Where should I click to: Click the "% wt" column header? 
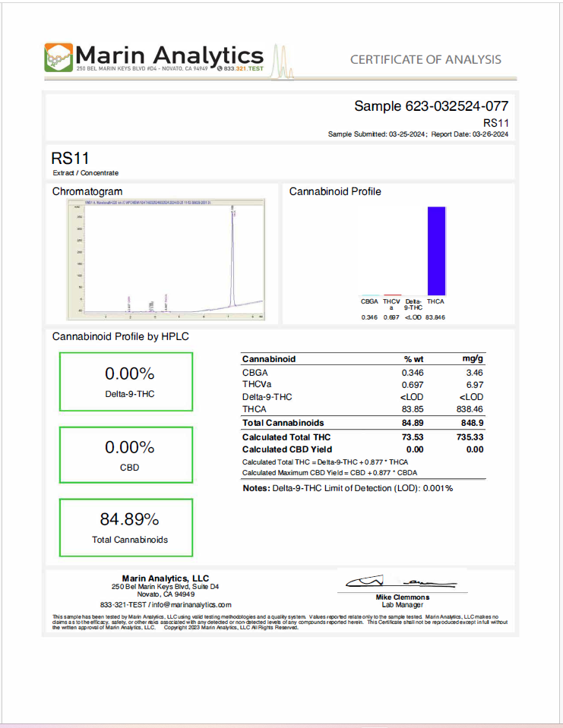413,358
